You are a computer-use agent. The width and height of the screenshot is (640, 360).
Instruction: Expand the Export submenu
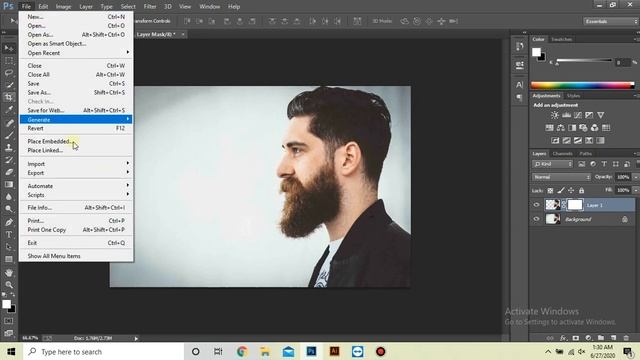pos(76,173)
